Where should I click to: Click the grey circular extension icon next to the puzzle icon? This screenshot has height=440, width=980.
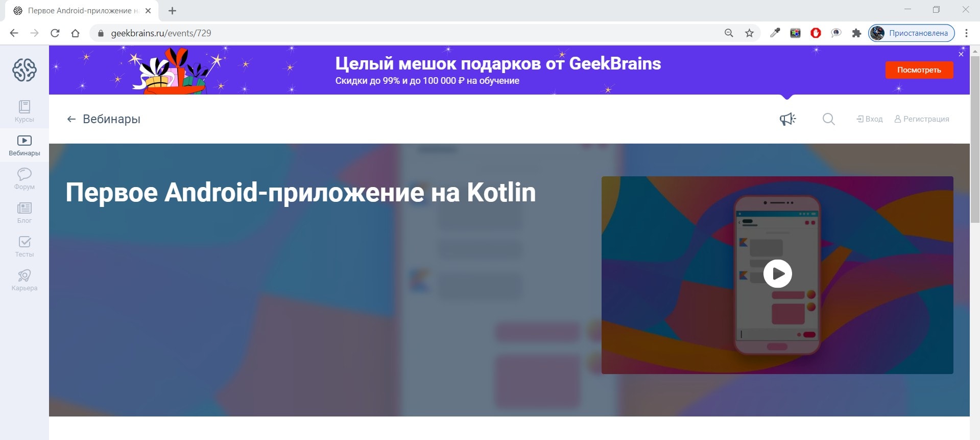836,33
